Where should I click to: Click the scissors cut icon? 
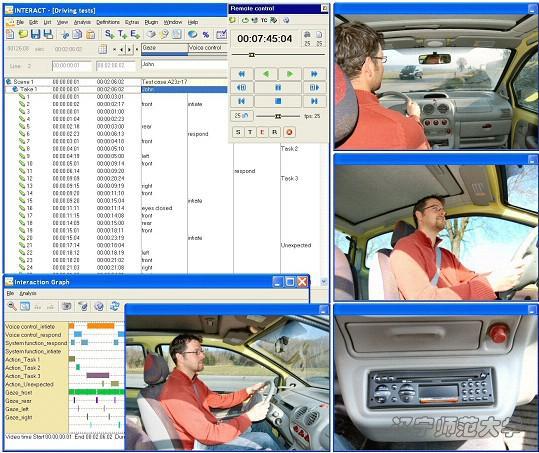click(x=65, y=34)
